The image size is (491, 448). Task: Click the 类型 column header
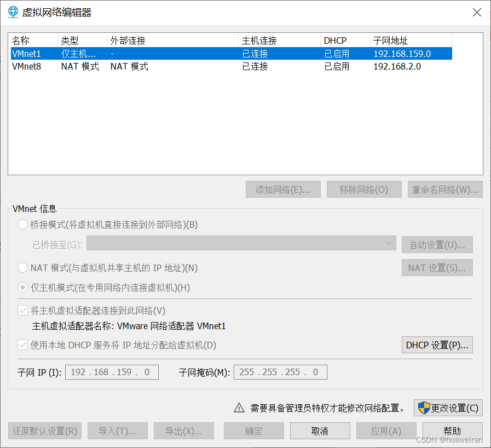click(x=82, y=41)
